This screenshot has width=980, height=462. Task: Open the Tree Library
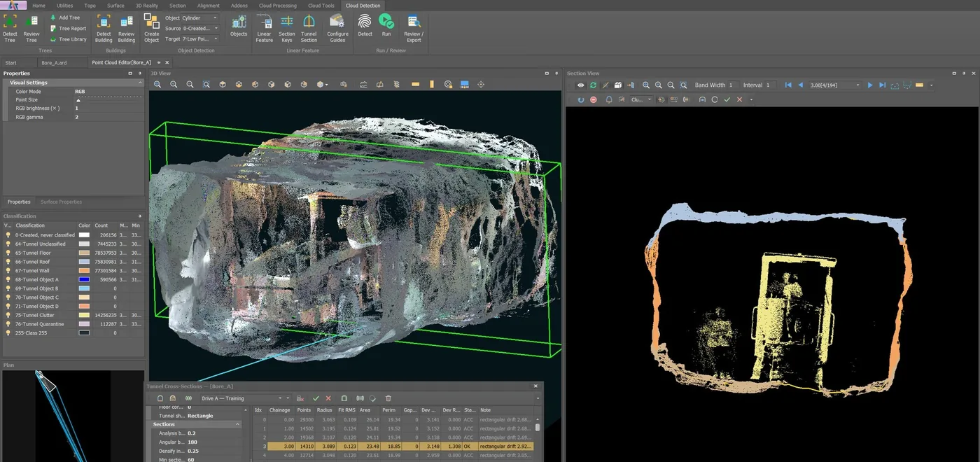coord(68,39)
